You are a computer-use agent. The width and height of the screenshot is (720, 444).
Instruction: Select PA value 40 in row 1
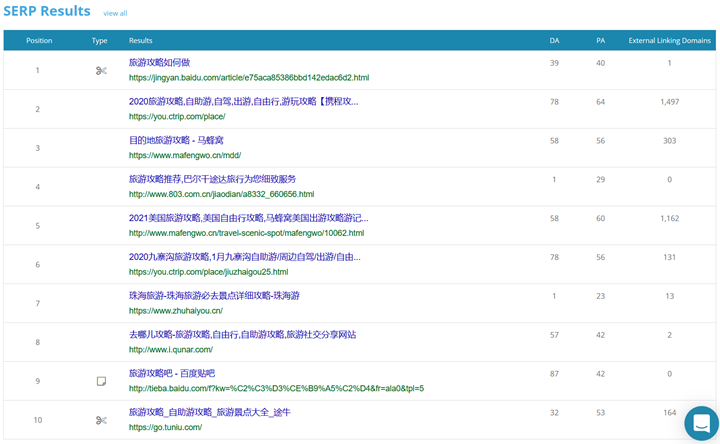601,63
